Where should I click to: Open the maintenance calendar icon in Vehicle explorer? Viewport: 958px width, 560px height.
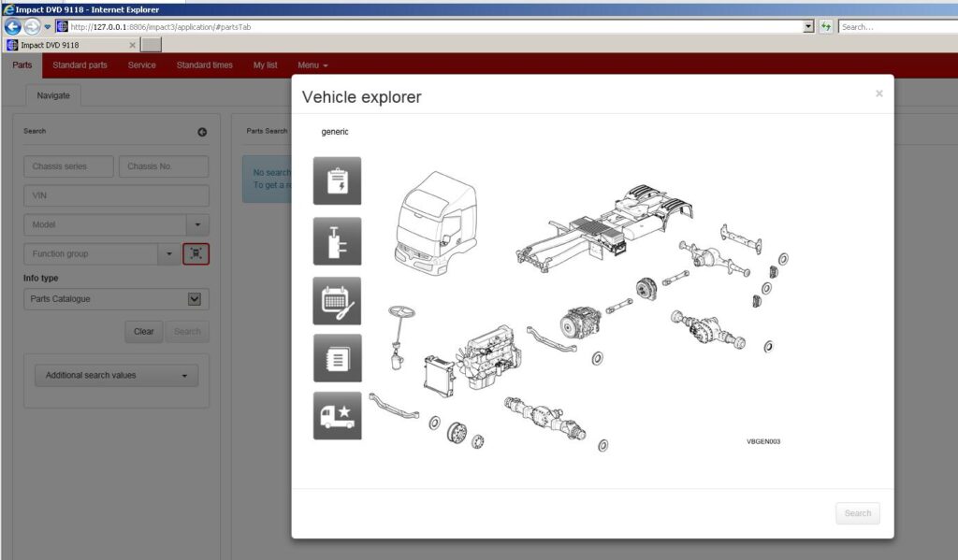337,299
